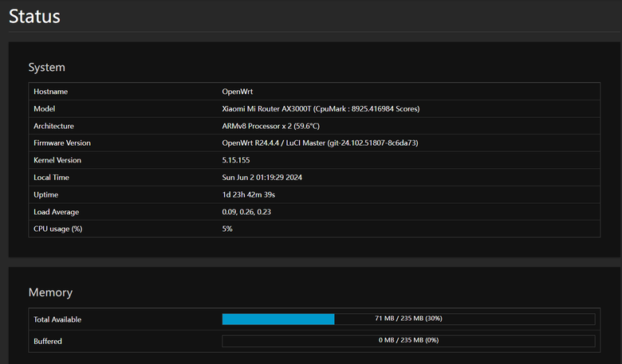
Task: Click the Load Average label
Action: tap(56, 212)
